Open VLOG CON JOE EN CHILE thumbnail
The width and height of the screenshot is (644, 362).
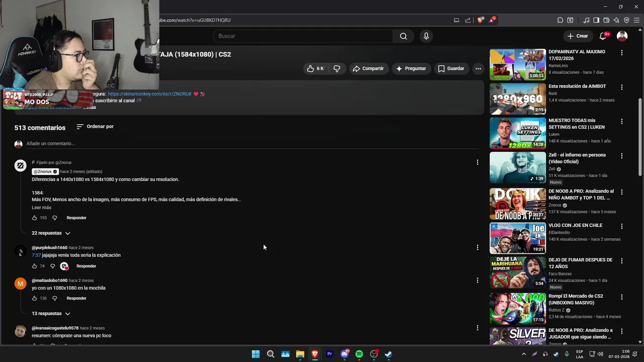(x=518, y=238)
